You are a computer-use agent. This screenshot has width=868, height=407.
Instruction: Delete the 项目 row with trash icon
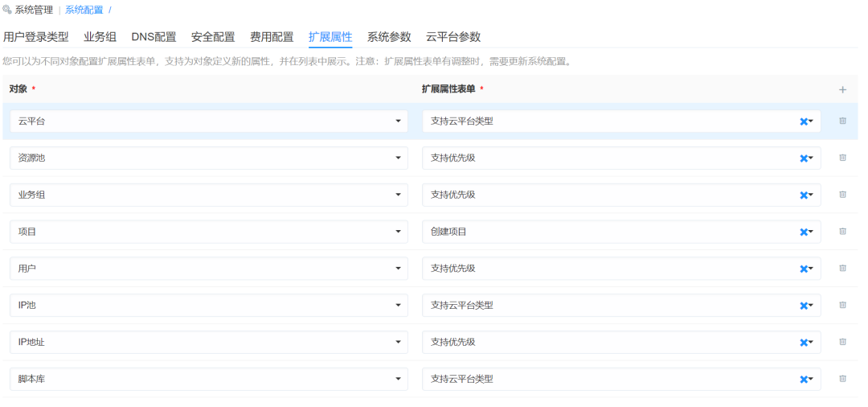[x=842, y=232]
